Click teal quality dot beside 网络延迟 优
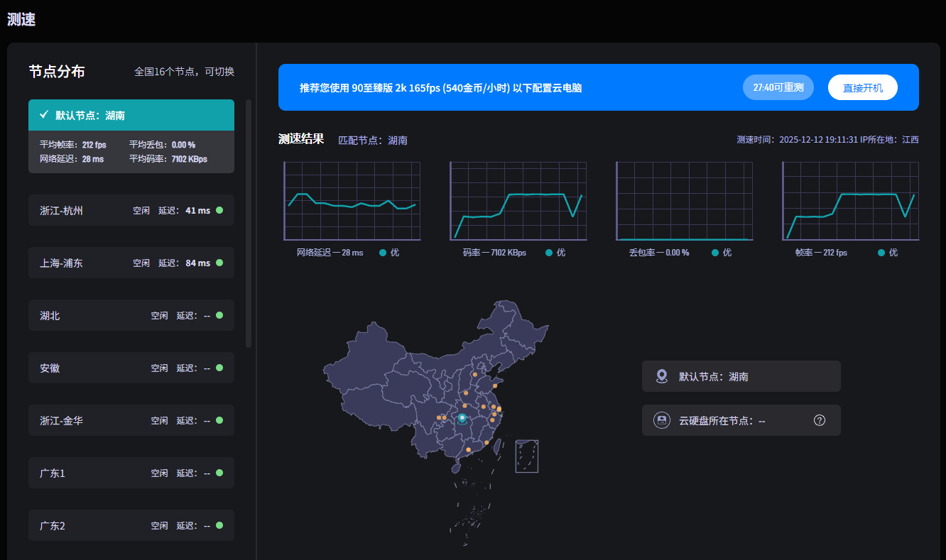This screenshot has width=946, height=560. (x=383, y=253)
